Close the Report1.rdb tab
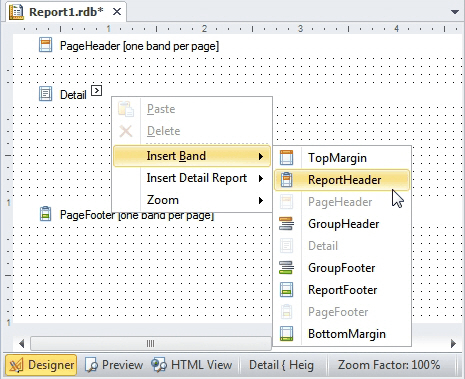 (x=117, y=12)
